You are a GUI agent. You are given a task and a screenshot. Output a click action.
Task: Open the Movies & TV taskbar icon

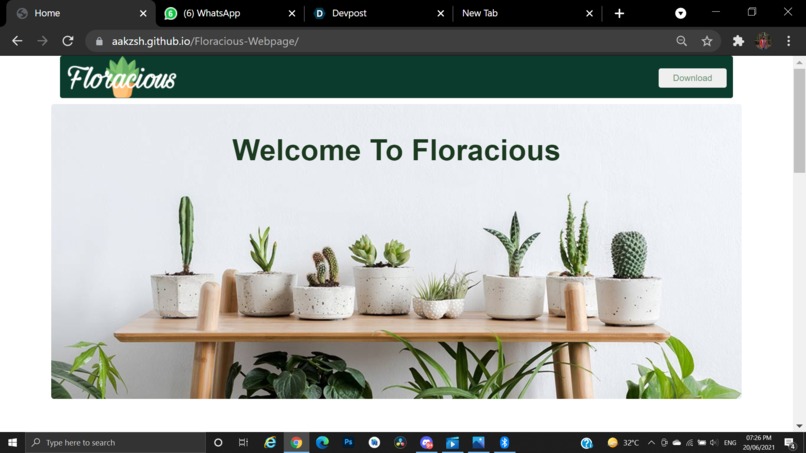click(x=452, y=442)
